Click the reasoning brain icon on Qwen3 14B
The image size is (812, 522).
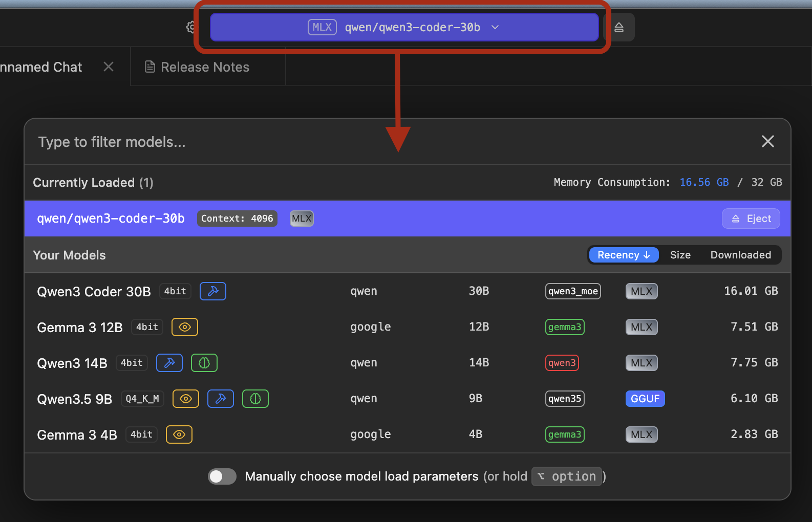tap(204, 363)
